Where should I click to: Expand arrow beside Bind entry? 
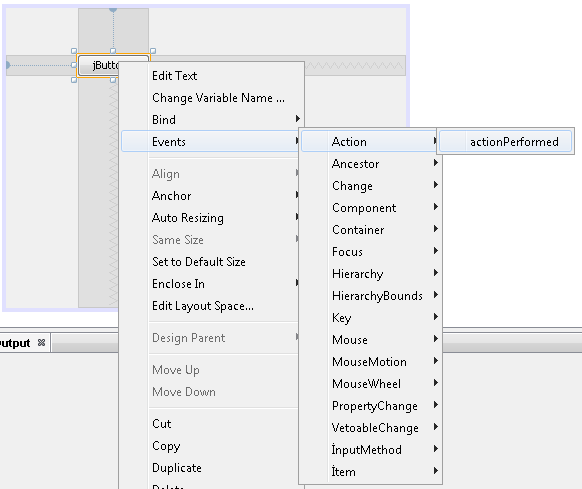[x=298, y=118]
